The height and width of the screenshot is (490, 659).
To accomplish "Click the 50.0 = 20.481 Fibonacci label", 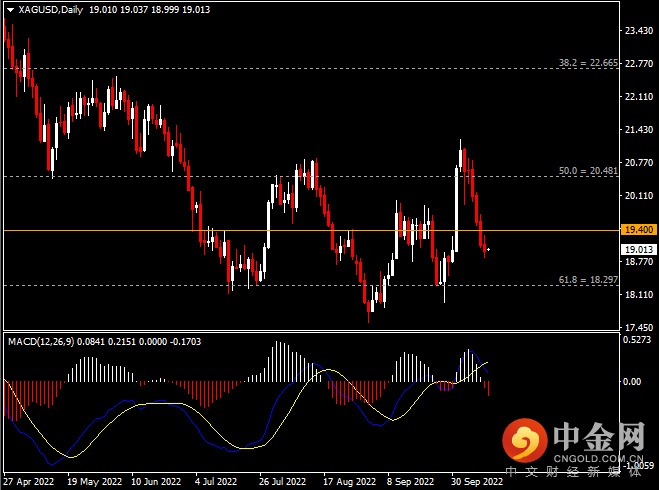I will 588,171.
